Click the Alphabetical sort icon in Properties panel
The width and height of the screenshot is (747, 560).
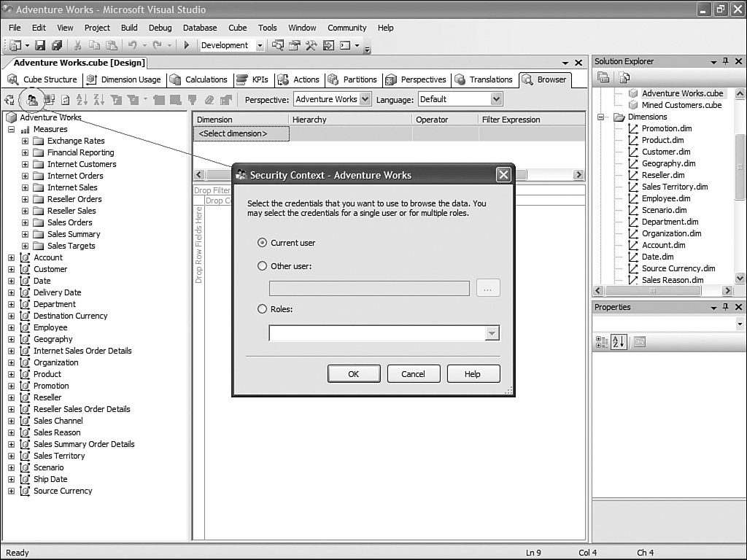619,342
